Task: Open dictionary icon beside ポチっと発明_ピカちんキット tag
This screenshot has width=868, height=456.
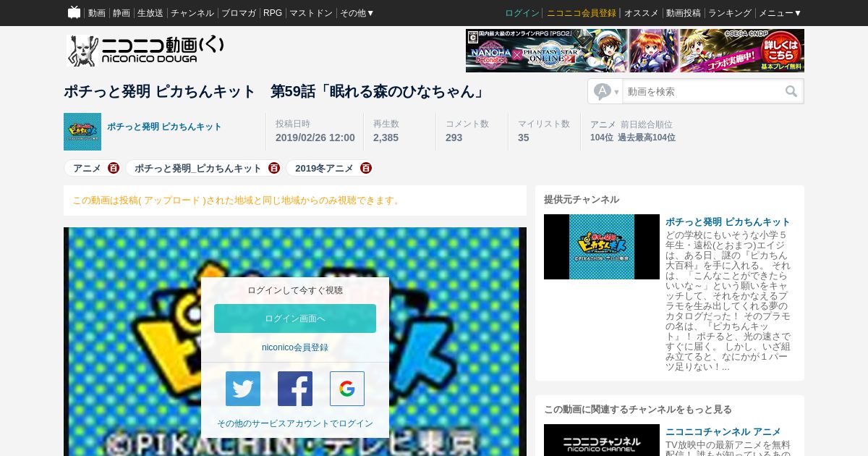Action: click(x=274, y=168)
